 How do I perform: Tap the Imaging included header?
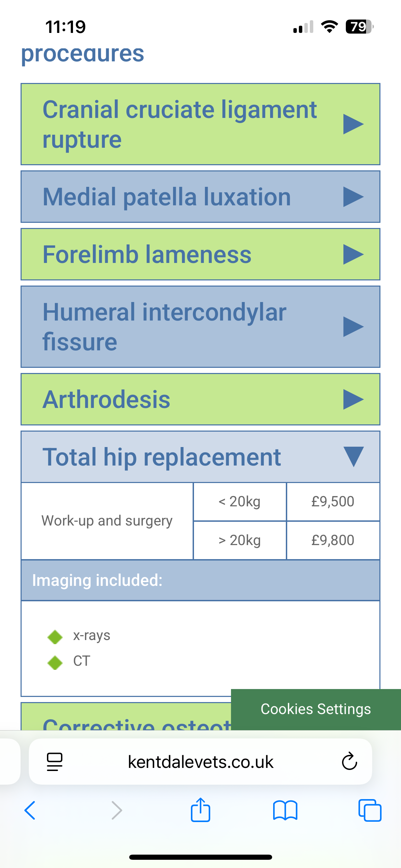tap(200, 580)
